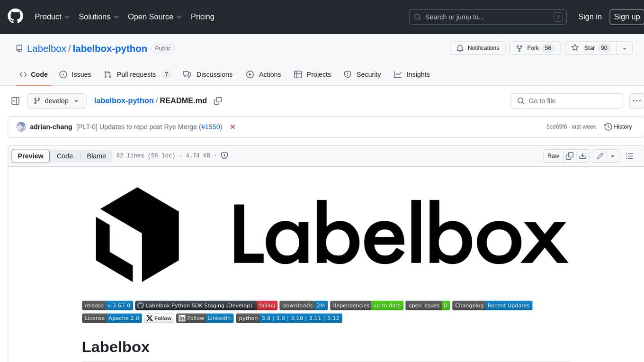Open the Actions tab
Image resolution: width=644 pixels, height=362 pixels.
264,74
